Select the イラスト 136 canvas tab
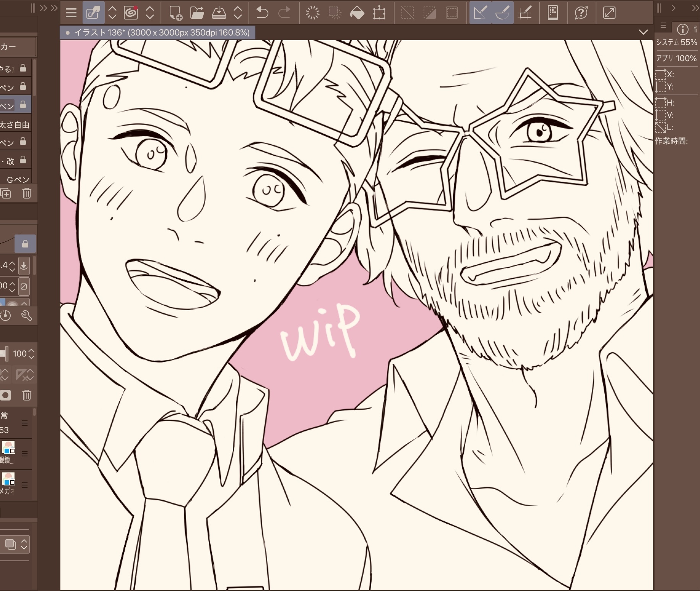Image resolution: width=700 pixels, height=591 pixels. [158, 33]
